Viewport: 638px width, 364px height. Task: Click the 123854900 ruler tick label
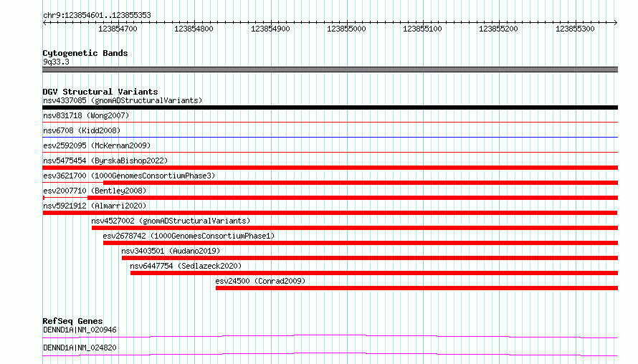(270, 29)
